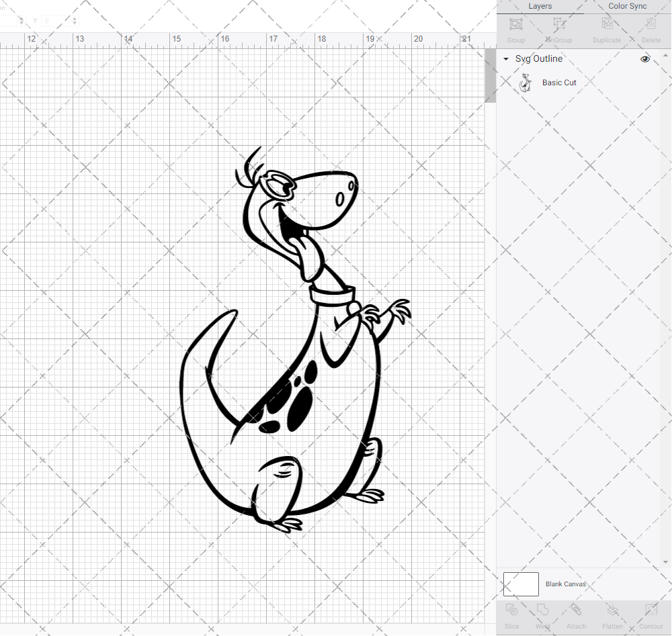Screen dimensions: 672x636
Task: Click the Weld tool icon
Action: [542, 610]
